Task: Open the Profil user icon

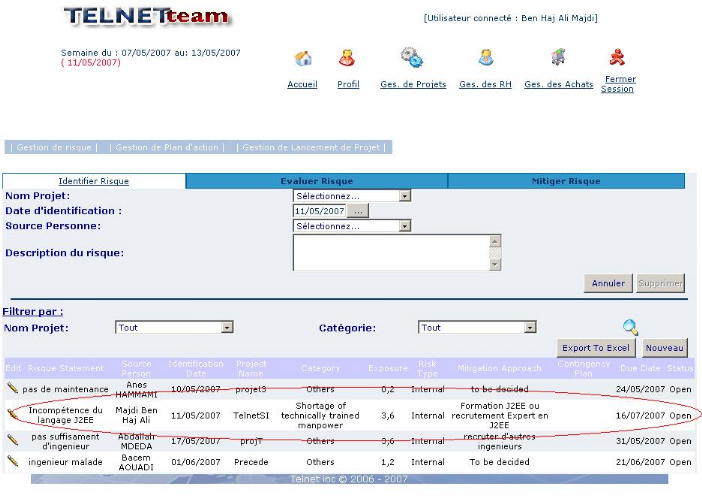Action: tap(347, 58)
